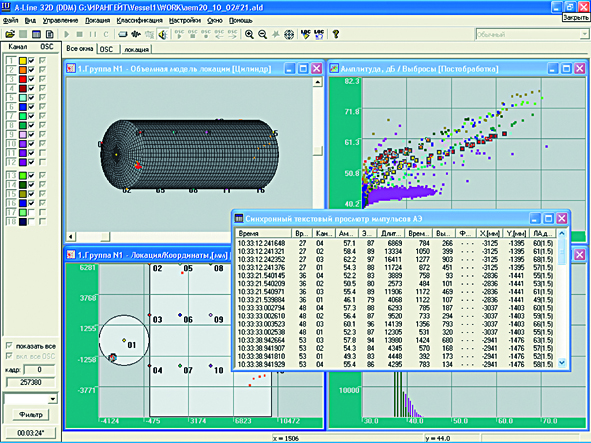Click the zoom in magnifier icon
This screenshot has width=591, height=443.
point(249,34)
